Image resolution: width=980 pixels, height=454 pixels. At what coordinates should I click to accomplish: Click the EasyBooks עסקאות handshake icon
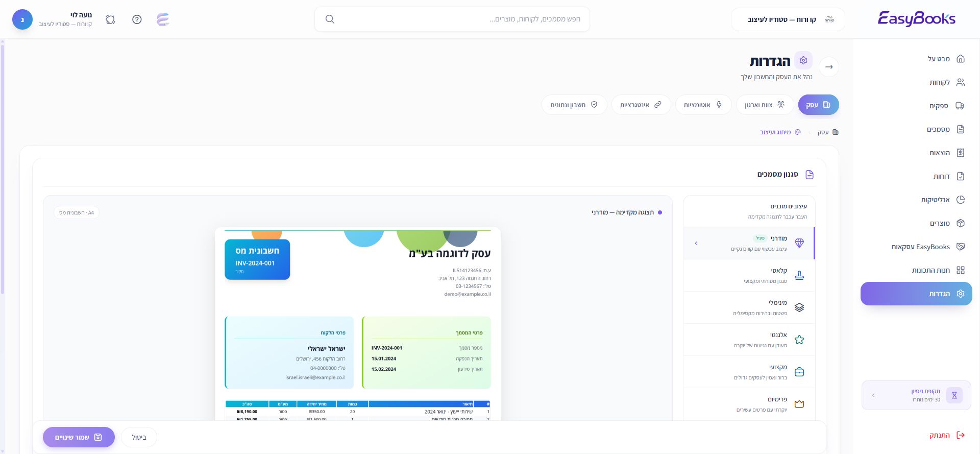pyautogui.click(x=960, y=247)
